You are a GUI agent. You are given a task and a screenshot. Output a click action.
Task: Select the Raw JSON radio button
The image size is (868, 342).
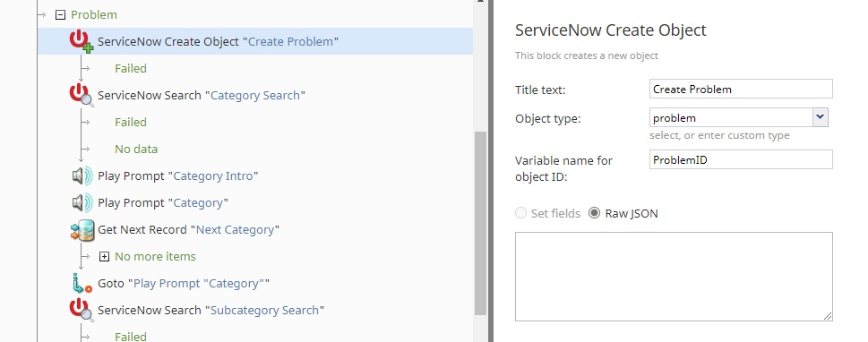click(594, 213)
